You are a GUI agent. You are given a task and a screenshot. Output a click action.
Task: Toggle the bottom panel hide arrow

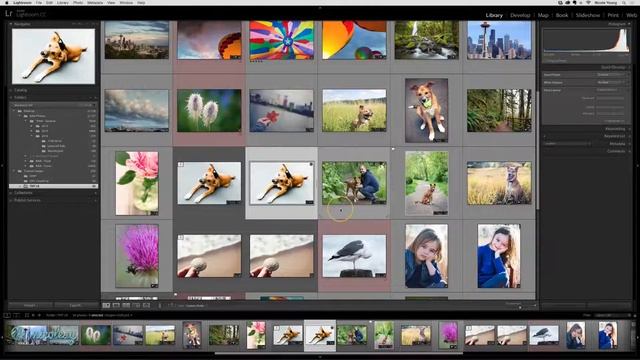[x=320, y=358]
